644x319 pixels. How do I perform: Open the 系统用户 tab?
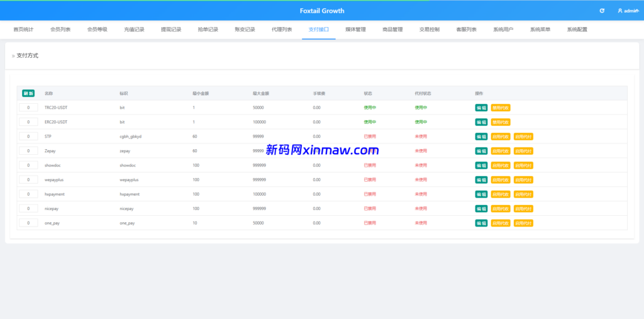coord(504,30)
